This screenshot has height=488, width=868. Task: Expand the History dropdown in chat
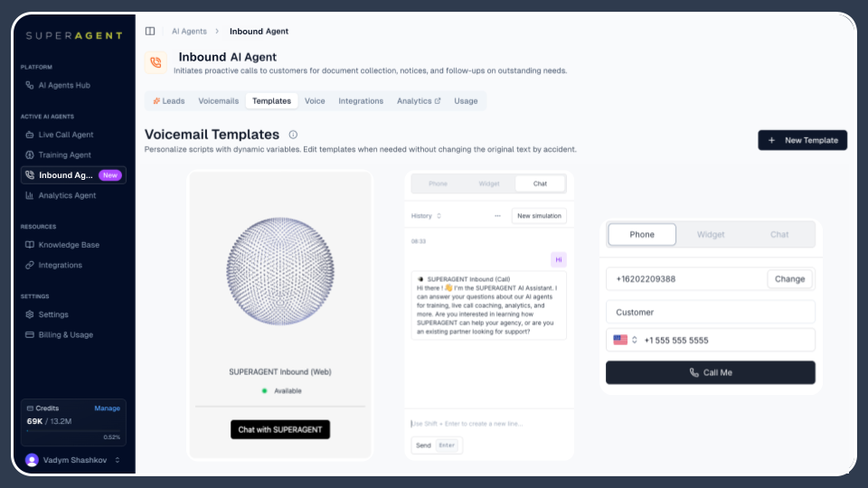click(x=427, y=216)
